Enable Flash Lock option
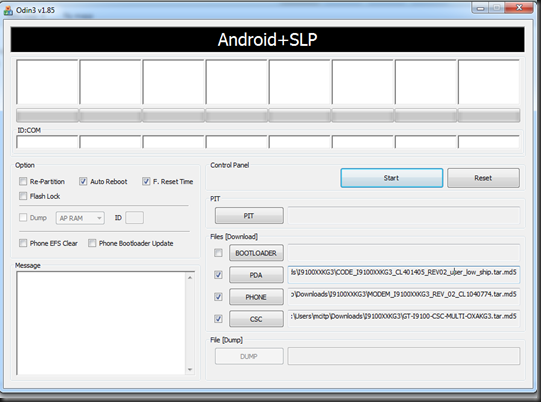541x402 pixels. point(23,196)
